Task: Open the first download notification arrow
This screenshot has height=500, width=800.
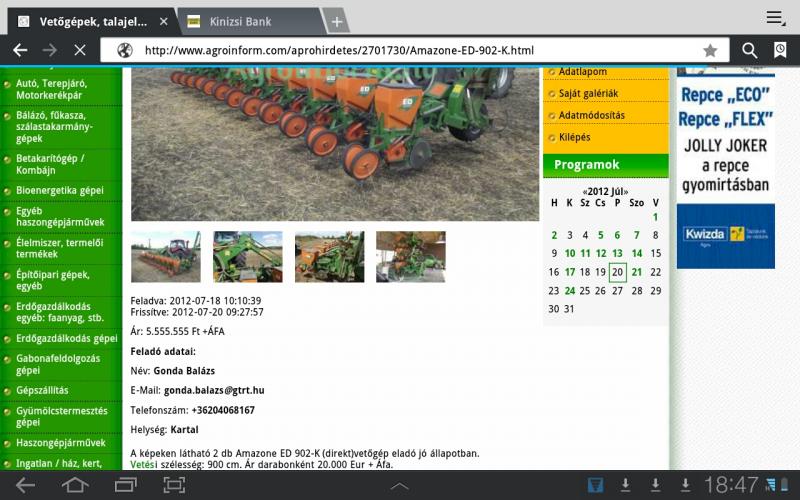Action: tap(625, 485)
